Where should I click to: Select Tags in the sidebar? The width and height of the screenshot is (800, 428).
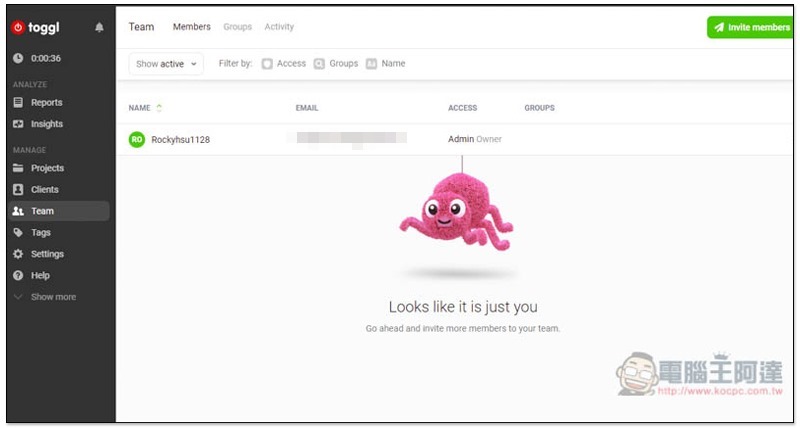(40, 232)
